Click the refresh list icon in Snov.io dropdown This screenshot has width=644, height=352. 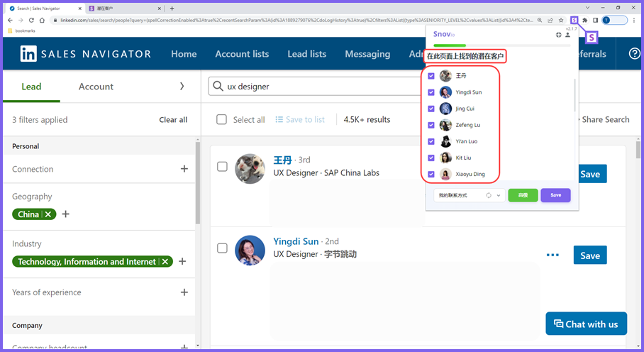[489, 195]
